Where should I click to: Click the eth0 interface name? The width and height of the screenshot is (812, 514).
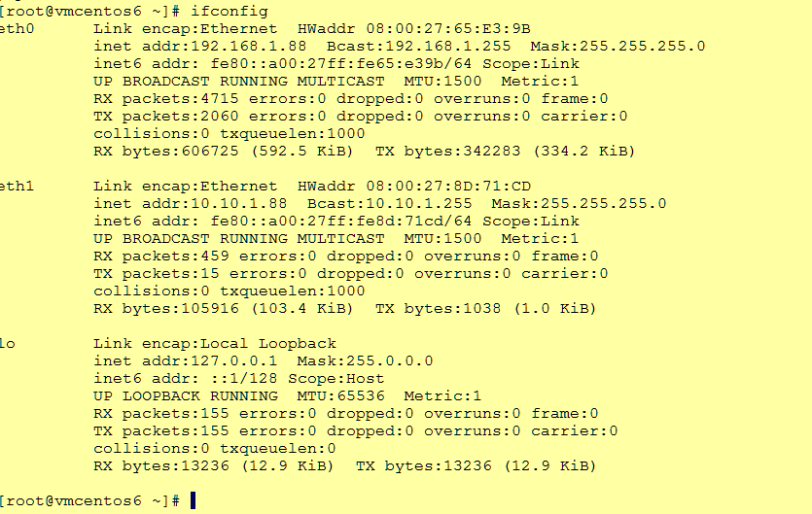[17, 28]
